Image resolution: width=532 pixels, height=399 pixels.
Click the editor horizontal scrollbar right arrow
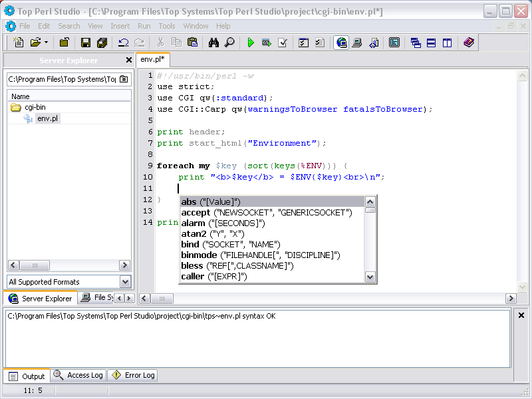511,298
